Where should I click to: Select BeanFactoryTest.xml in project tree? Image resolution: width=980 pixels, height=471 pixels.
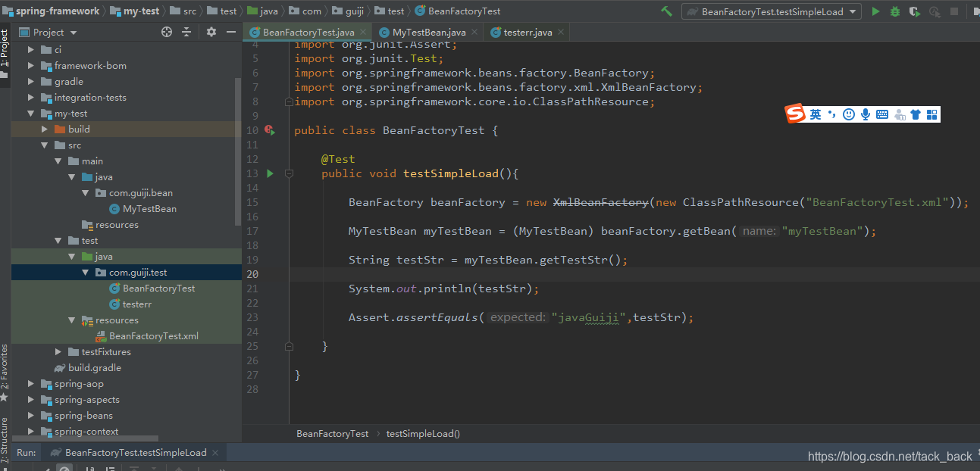pyautogui.click(x=147, y=336)
